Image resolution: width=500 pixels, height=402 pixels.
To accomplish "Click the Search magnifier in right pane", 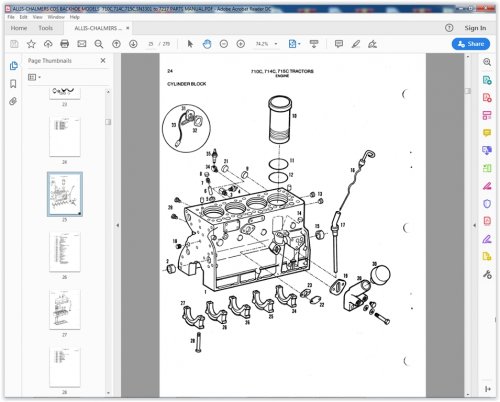I will [x=487, y=62].
